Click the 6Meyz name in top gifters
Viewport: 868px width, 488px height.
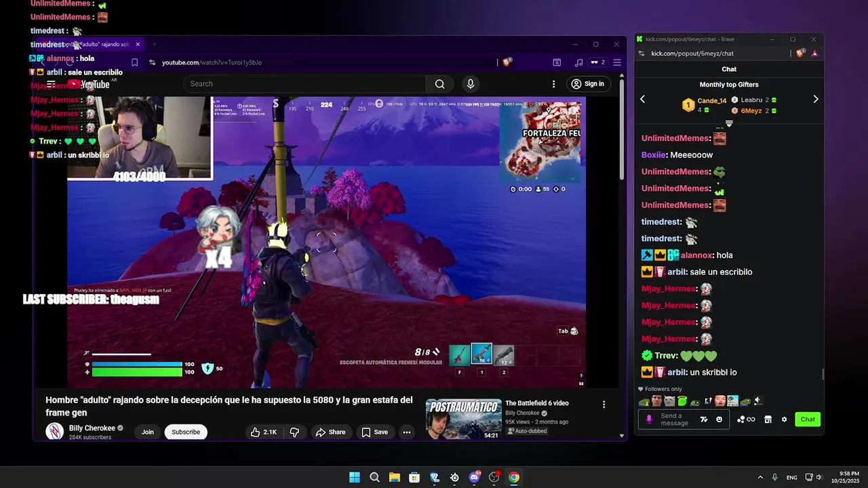tap(751, 111)
